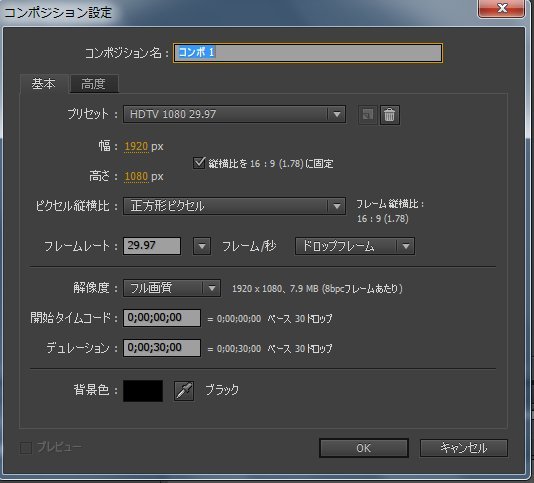
Task: Switch to the 高度 tab
Action: pos(94,83)
